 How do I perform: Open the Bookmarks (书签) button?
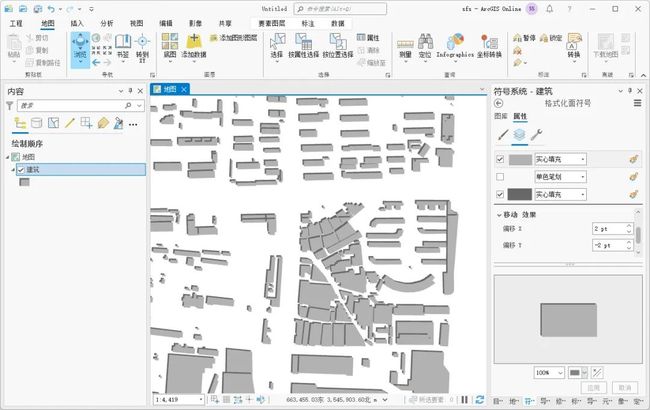(x=123, y=47)
